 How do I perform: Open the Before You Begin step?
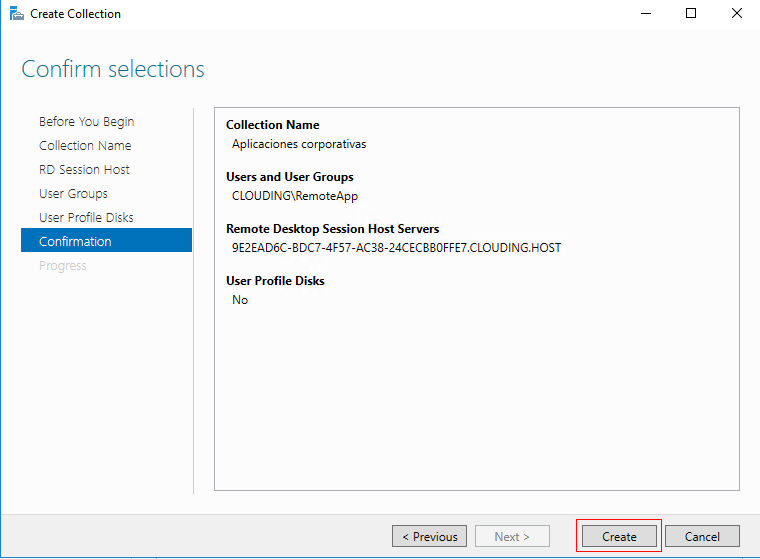(x=87, y=122)
